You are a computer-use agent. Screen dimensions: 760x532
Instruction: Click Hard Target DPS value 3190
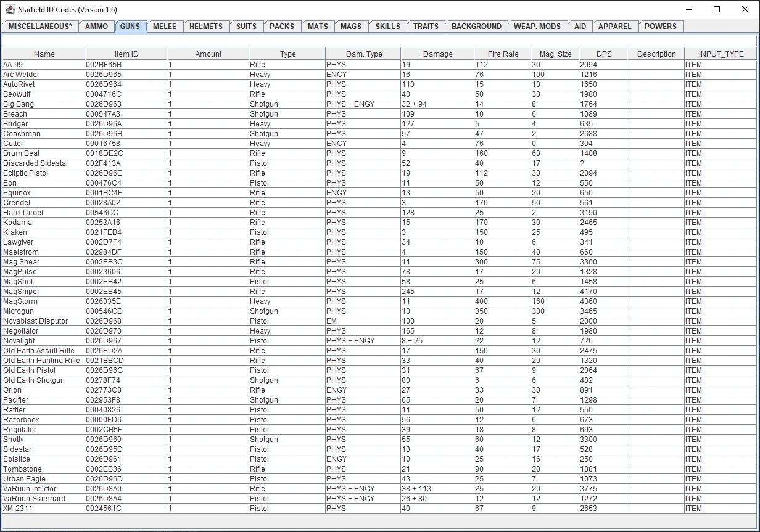(x=589, y=213)
